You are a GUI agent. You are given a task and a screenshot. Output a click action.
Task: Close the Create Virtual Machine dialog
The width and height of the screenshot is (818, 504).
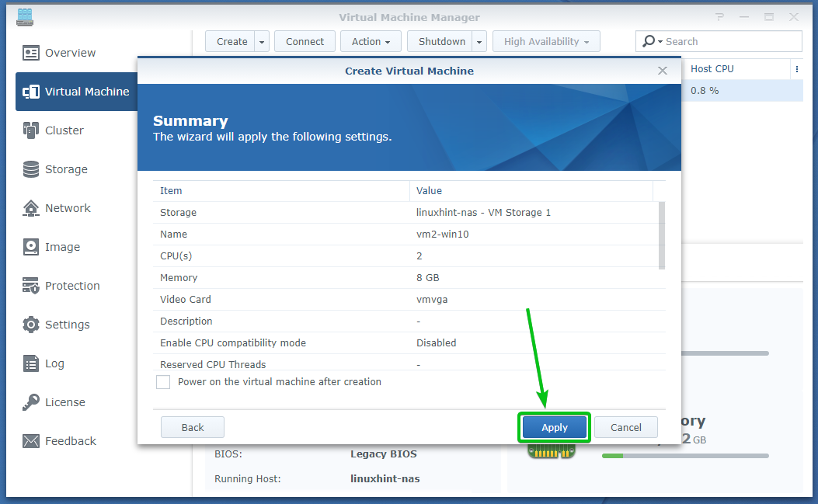tap(663, 71)
